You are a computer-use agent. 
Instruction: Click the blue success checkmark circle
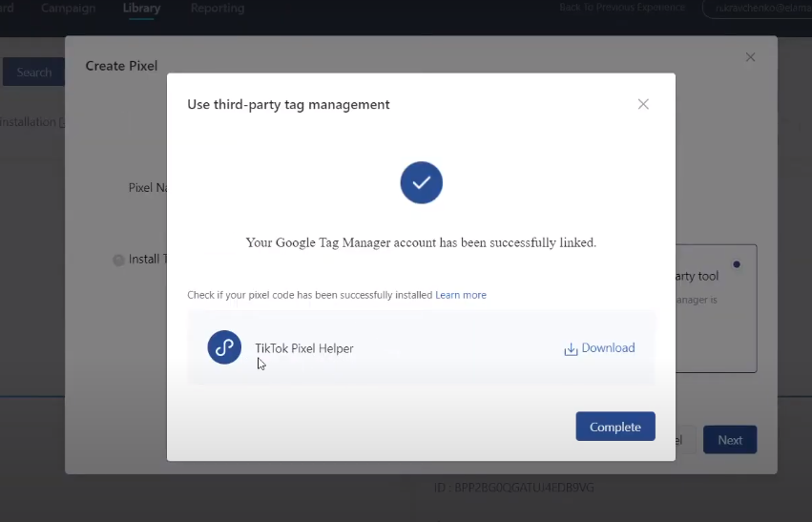[421, 182]
